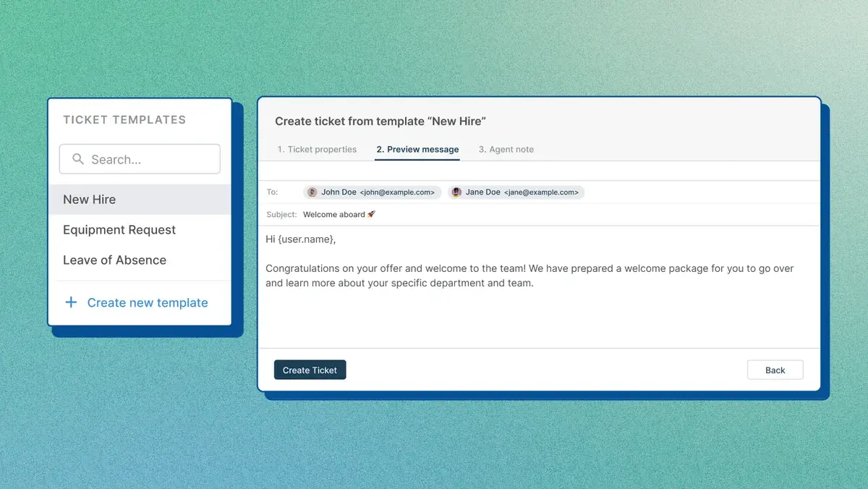Click the Welcome aboard subject text
Screen dimensions: 868x489
(x=334, y=215)
